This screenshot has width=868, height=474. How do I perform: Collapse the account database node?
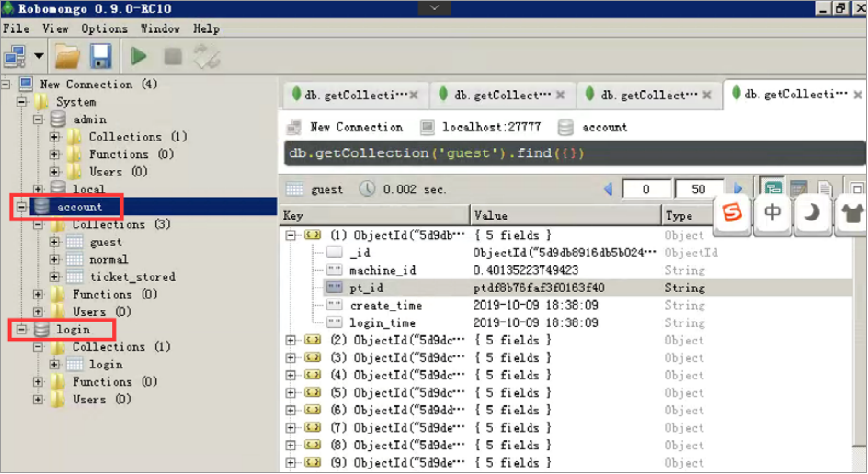click(x=21, y=207)
